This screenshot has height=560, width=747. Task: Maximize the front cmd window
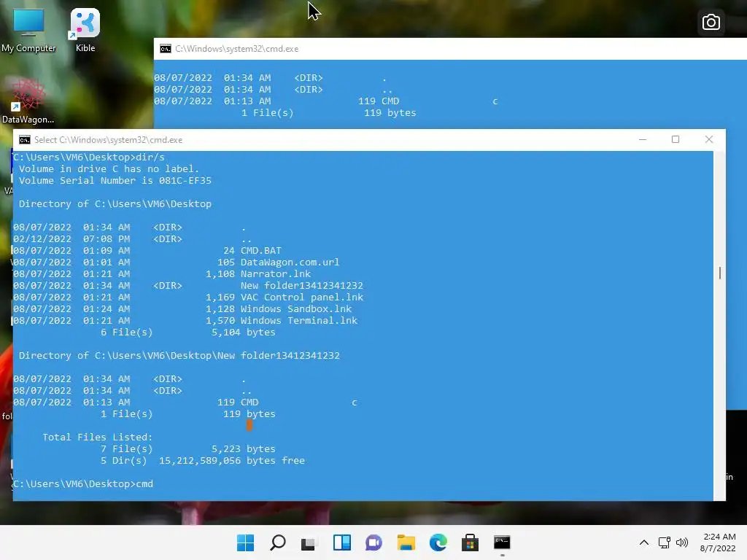click(x=676, y=139)
